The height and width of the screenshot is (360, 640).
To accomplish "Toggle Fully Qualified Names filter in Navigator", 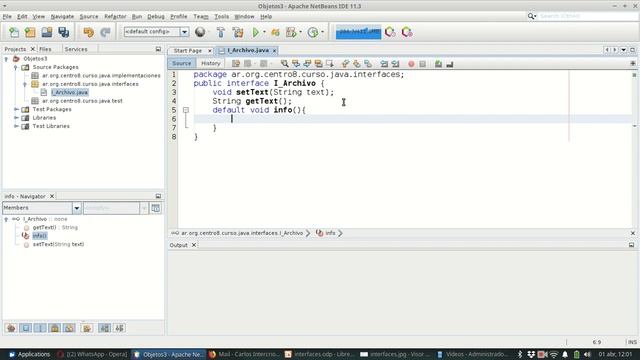I will pos(87,328).
